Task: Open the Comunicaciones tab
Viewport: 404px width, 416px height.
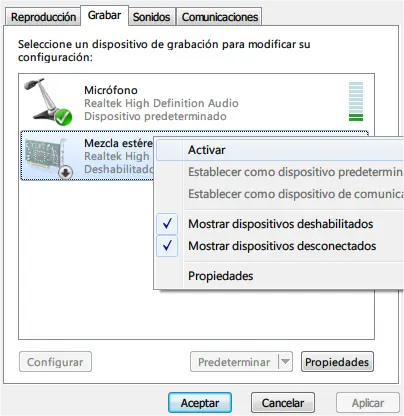Action: click(220, 17)
